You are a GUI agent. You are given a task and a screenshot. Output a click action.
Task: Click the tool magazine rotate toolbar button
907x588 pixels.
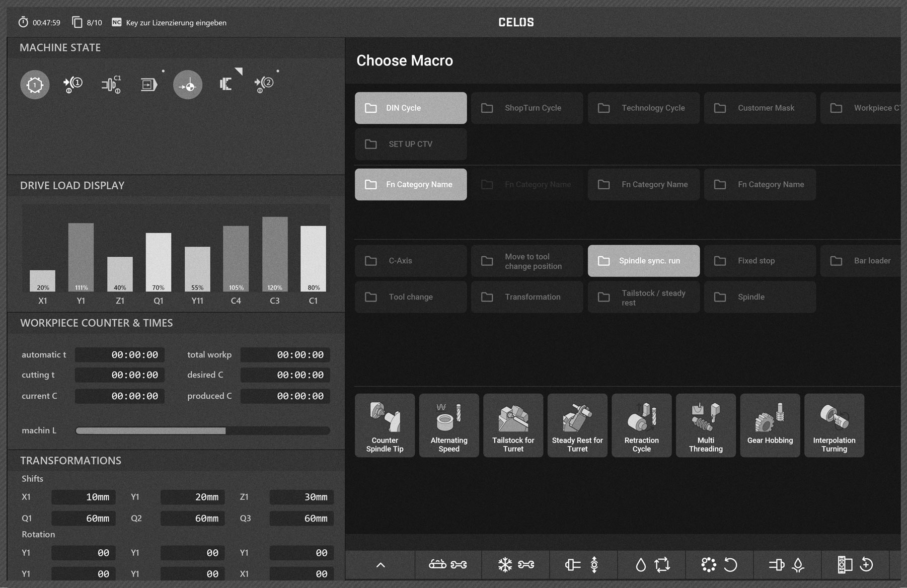[720, 565]
